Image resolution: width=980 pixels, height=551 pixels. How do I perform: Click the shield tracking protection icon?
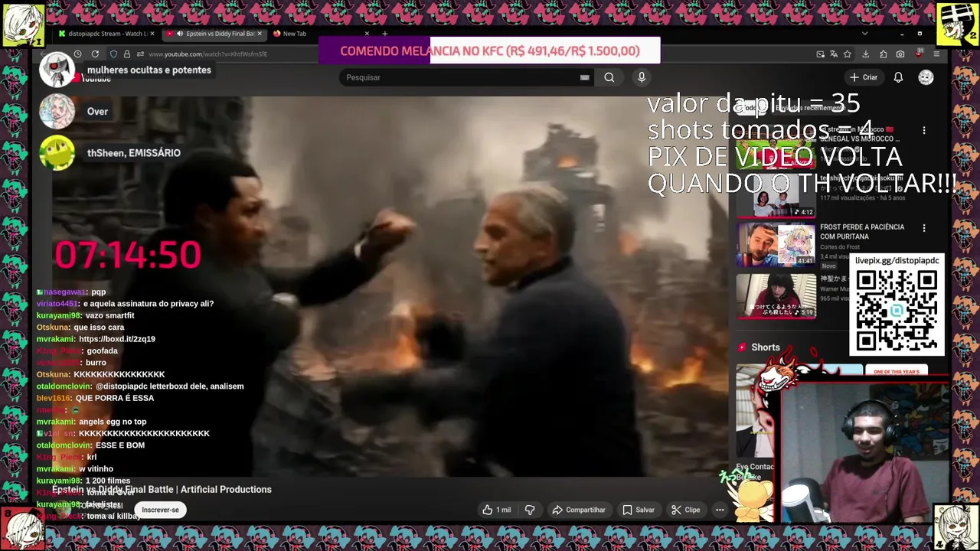point(113,54)
